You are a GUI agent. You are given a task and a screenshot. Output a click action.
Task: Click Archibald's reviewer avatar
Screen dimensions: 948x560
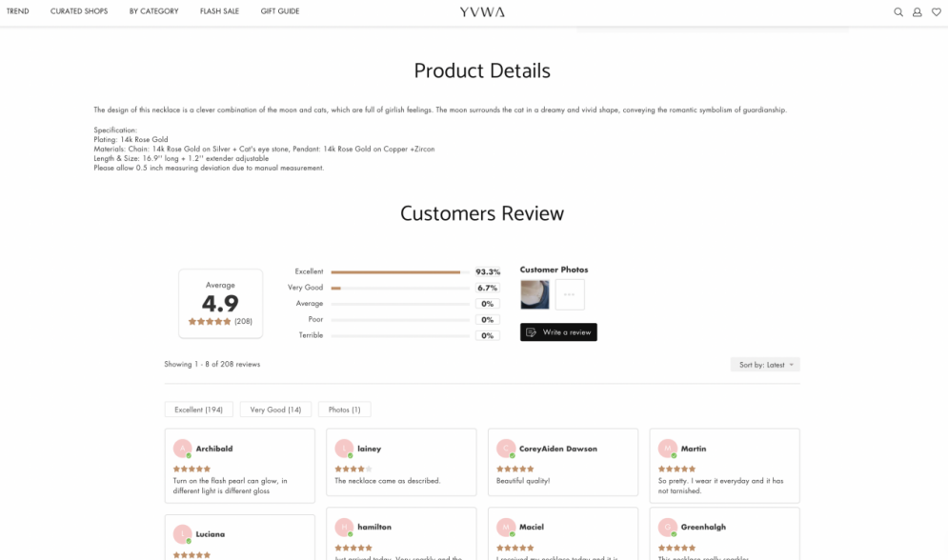pyautogui.click(x=183, y=449)
